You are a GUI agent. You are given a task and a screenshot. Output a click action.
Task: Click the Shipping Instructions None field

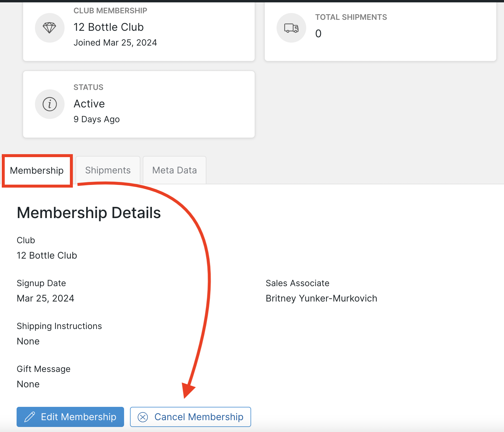pyautogui.click(x=28, y=341)
